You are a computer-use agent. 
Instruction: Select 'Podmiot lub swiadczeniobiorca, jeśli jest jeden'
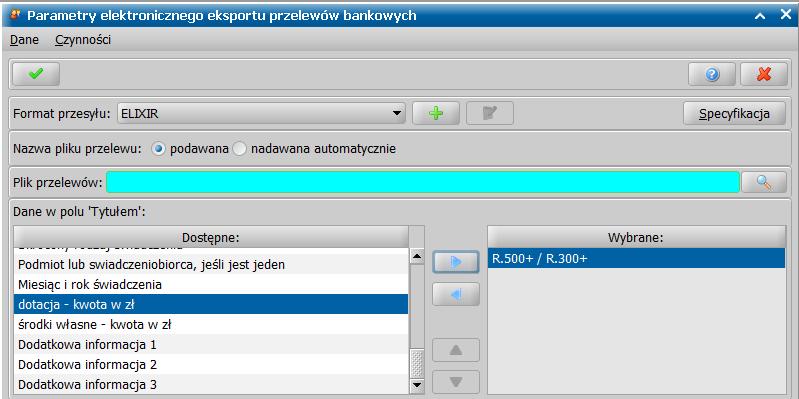click(211, 265)
